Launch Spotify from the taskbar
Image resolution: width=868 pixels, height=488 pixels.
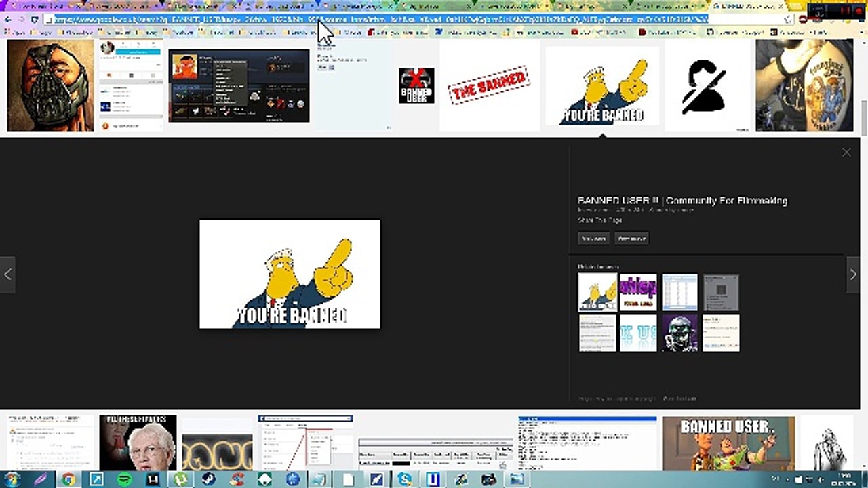(125, 479)
